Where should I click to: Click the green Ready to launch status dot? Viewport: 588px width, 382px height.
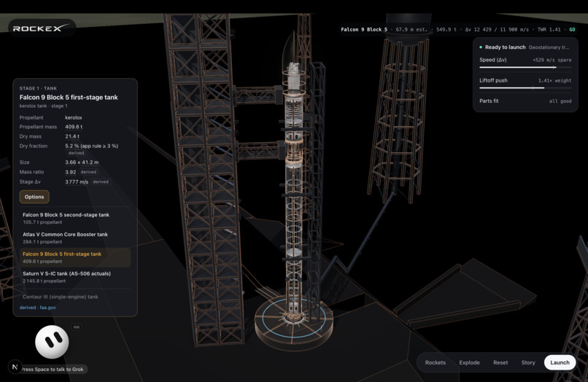click(x=481, y=47)
